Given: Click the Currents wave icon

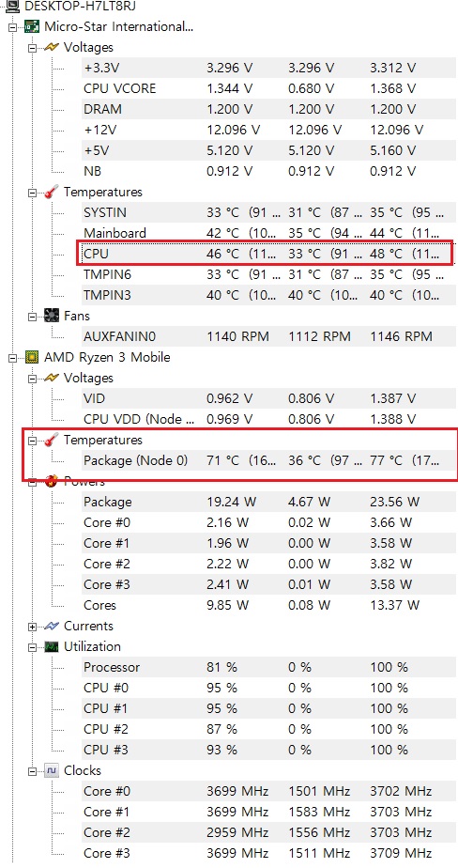Looking at the screenshot, I should point(51,626).
